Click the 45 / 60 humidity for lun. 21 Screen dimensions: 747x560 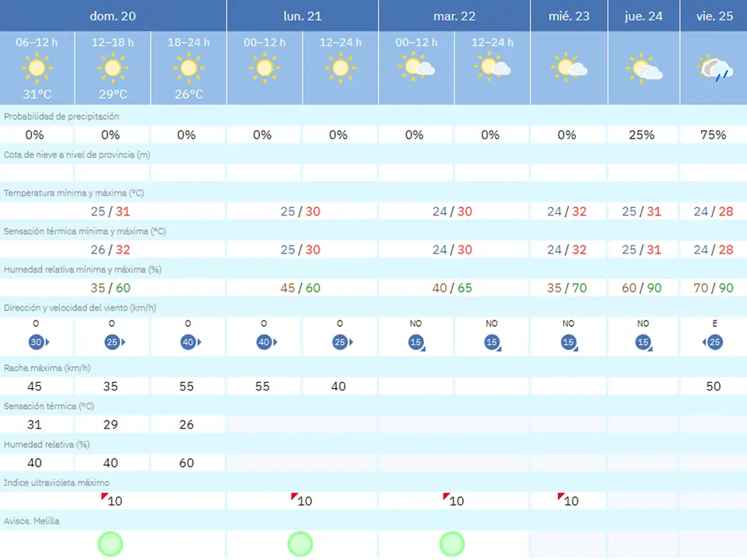tap(300, 288)
